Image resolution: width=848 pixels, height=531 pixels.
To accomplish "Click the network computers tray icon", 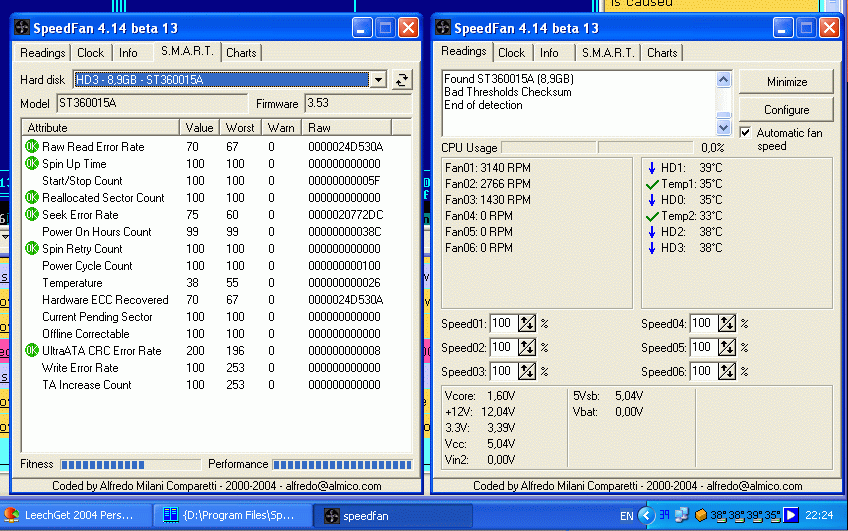I will (x=681, y=515).
